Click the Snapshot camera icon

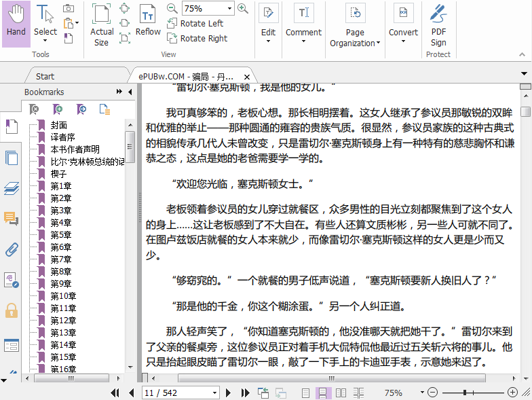[69, 8]
